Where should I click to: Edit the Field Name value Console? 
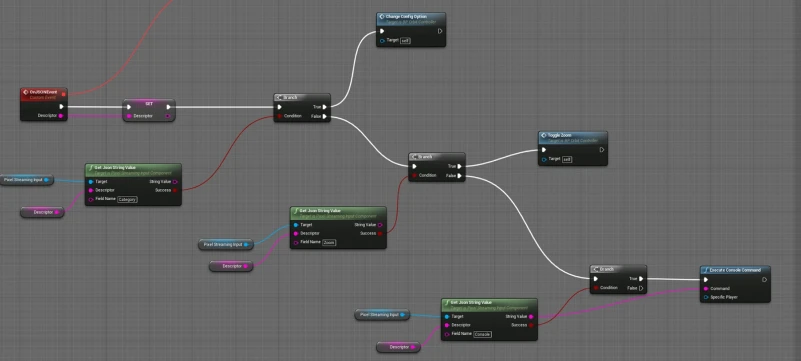point(482,334)
